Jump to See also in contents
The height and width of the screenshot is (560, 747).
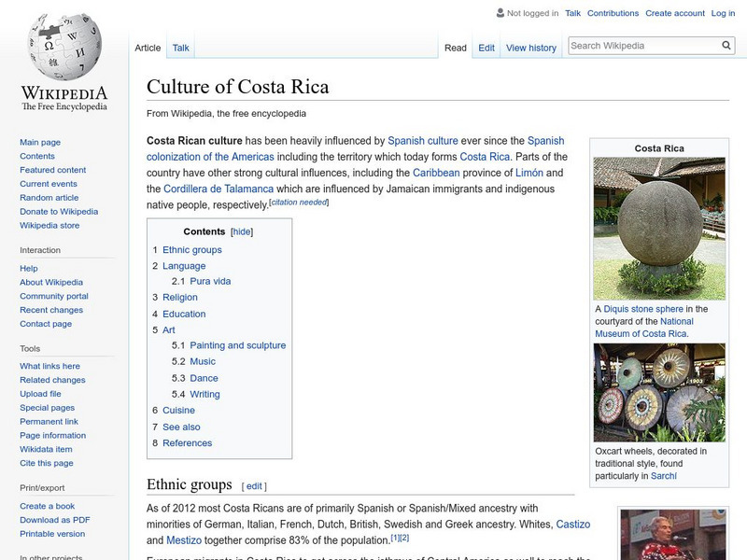tap(181, 427)
